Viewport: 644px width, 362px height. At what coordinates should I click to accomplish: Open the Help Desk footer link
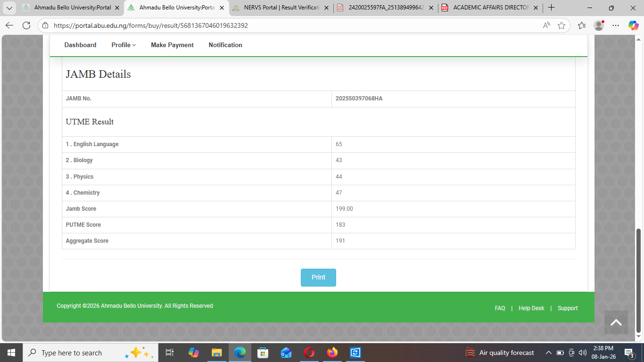point(531,308)
